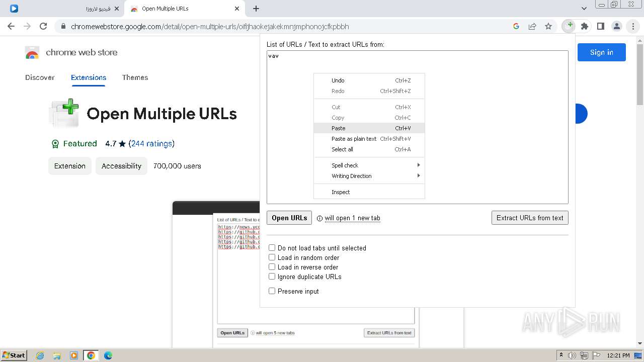Click the taskbar clock showing 12:21 PM
This screenshot has height=362, width=644.
618,355
